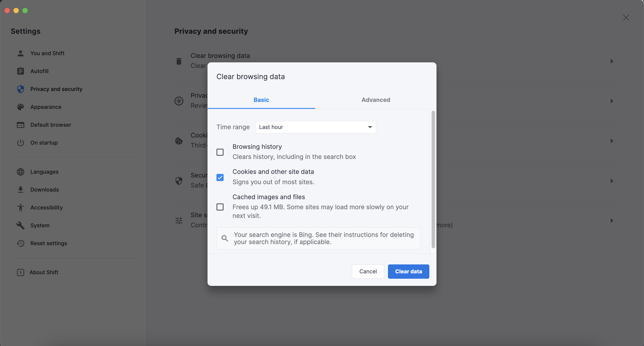The image size is (644, 346).
Task: Click the Accessibility figure icon
Action: tap(21, 208)
